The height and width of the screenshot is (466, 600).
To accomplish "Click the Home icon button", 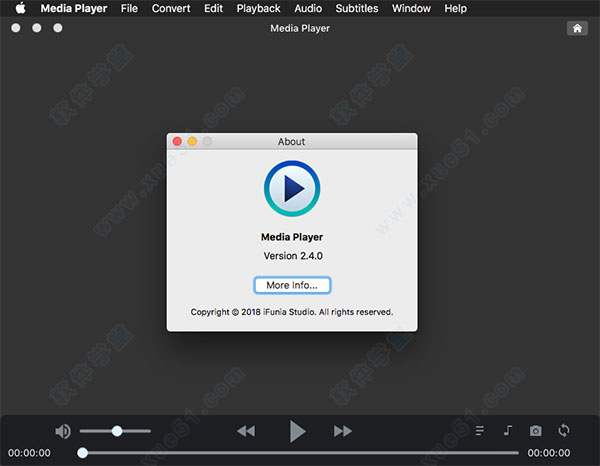I will click(577, 28).
